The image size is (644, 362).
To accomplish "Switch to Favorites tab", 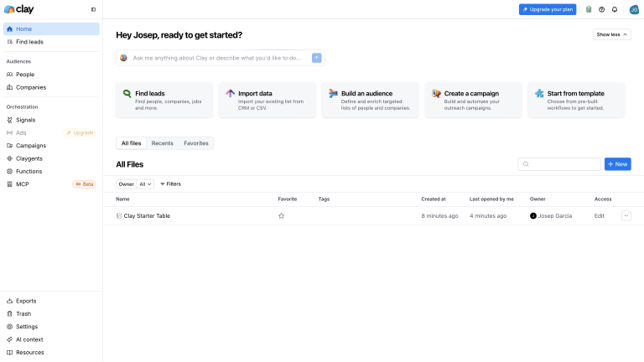I will pyautogui.click(x=196, y=143).
